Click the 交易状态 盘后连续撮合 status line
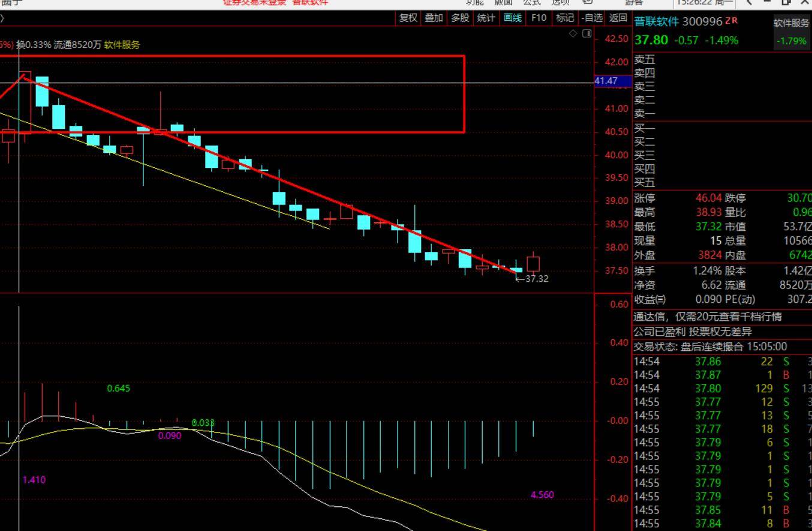812x531 pixels. (x=710, y=347)
